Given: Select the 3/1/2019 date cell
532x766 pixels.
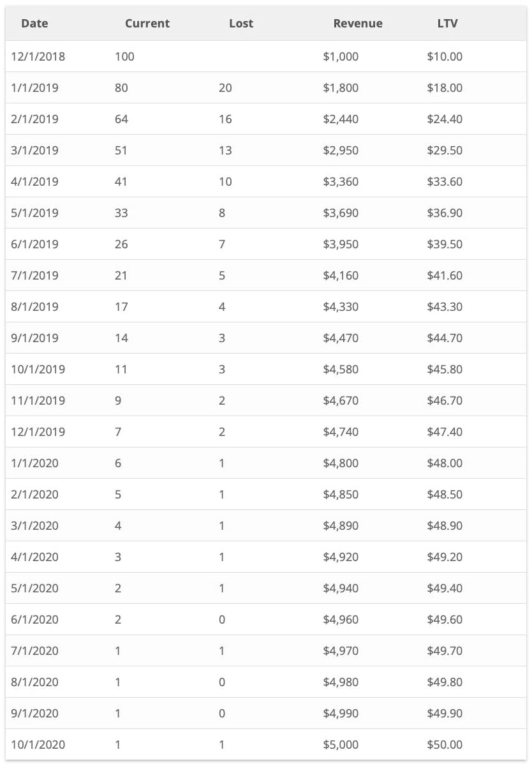Looking at the screenshot, I should 35,150.
